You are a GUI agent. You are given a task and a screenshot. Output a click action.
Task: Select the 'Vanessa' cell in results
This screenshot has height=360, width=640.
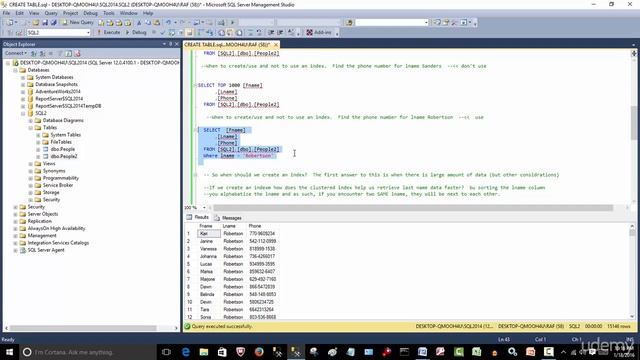[209, 249]
